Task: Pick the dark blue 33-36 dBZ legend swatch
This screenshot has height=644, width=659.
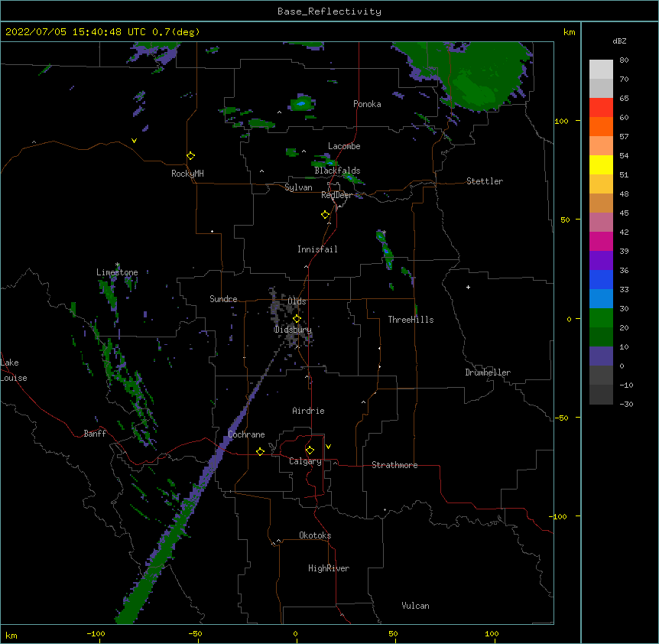Action: click(x=601, y=279)
